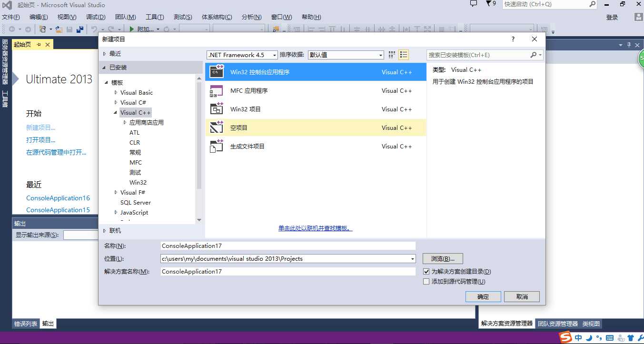Open the feedback speech bubble icon
The image size is (644, 344).
click(474, 4)
